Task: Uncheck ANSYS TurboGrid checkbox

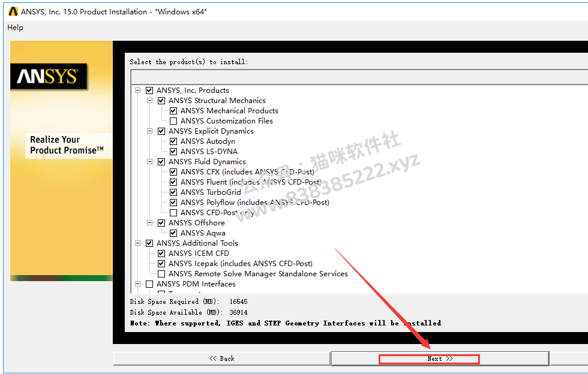Action: click(x=173, y=192)
